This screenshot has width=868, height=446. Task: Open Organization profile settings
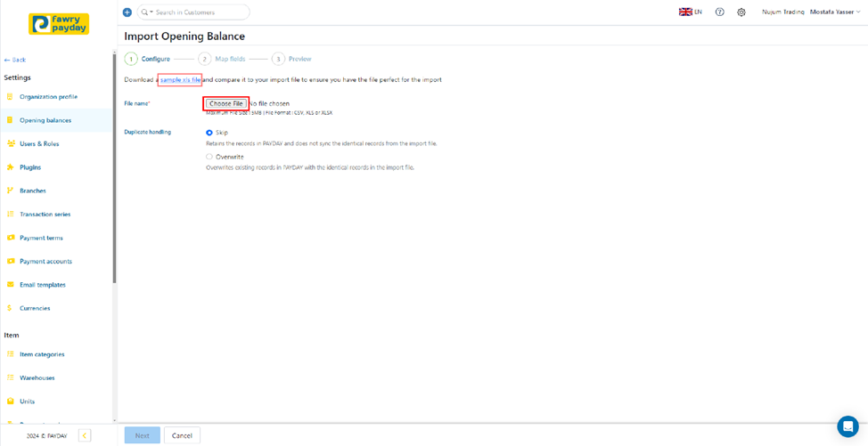(48, 97)
